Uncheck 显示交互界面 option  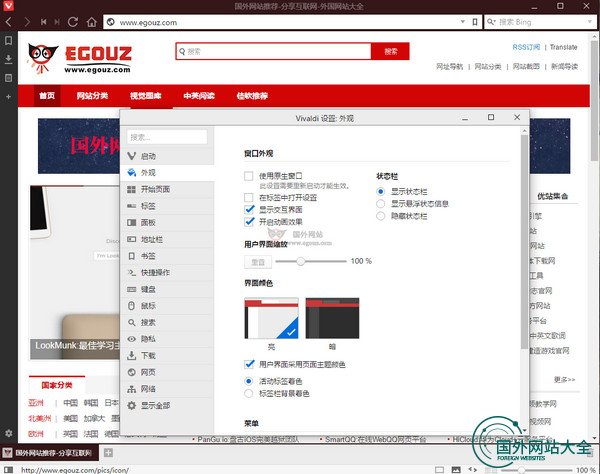(x=249, y=209)
